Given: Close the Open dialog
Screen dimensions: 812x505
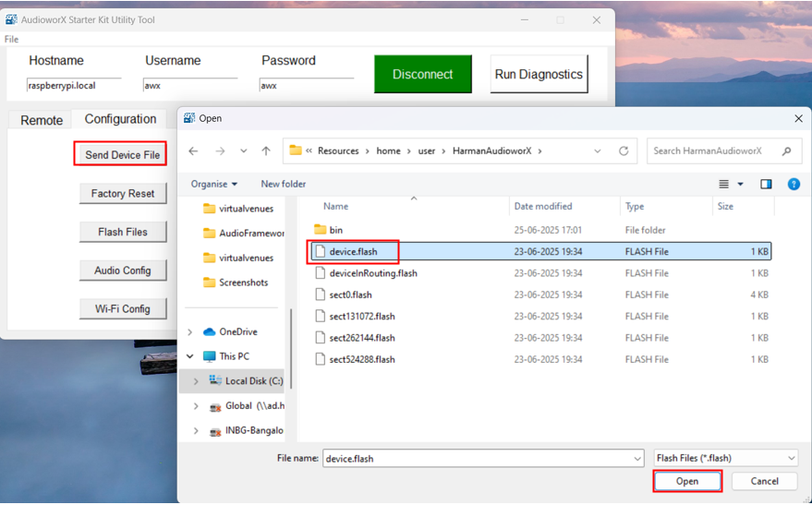Looking at the screenshot, I should click(798, 118).
